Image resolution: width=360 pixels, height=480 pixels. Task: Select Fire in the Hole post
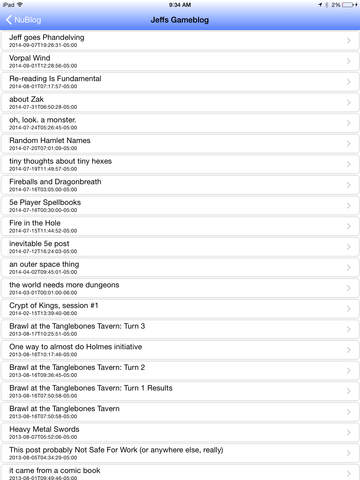coord(180,227)
